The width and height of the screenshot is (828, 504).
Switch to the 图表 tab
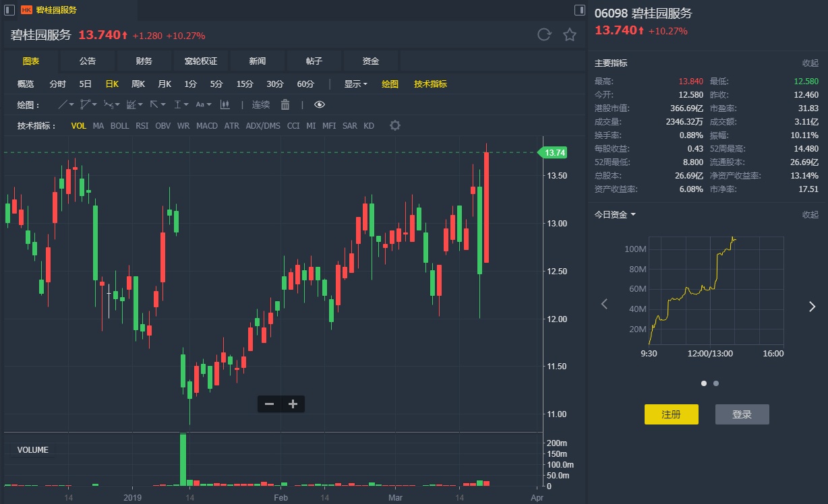(x=31, y=61)
